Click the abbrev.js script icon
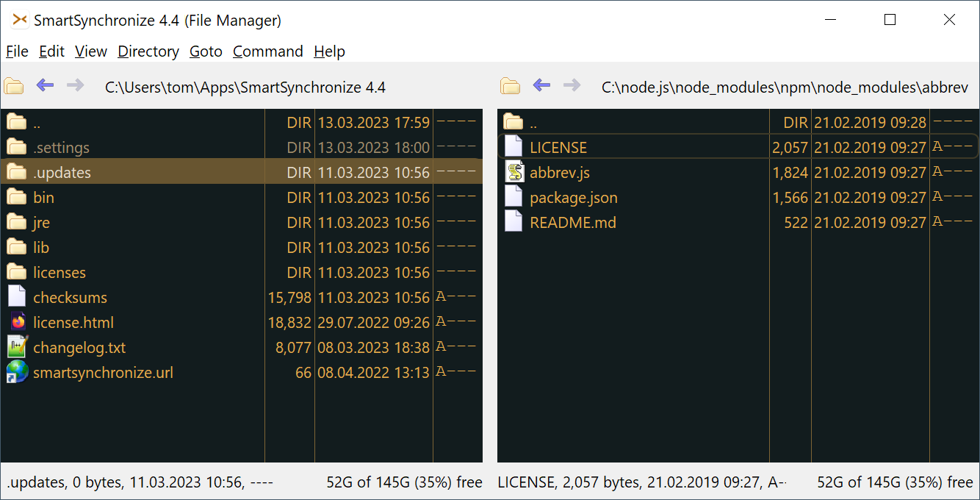Screen dimensions: 980x500 [x=514, y=173]
